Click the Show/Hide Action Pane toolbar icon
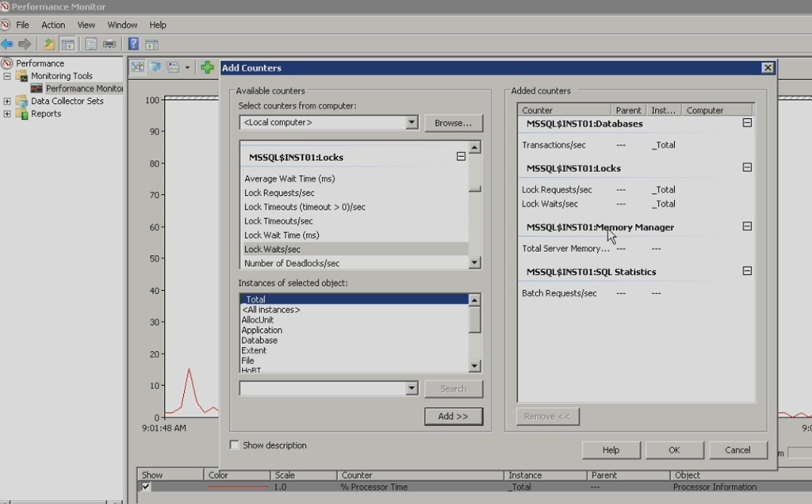 click(x=151, y=44)
